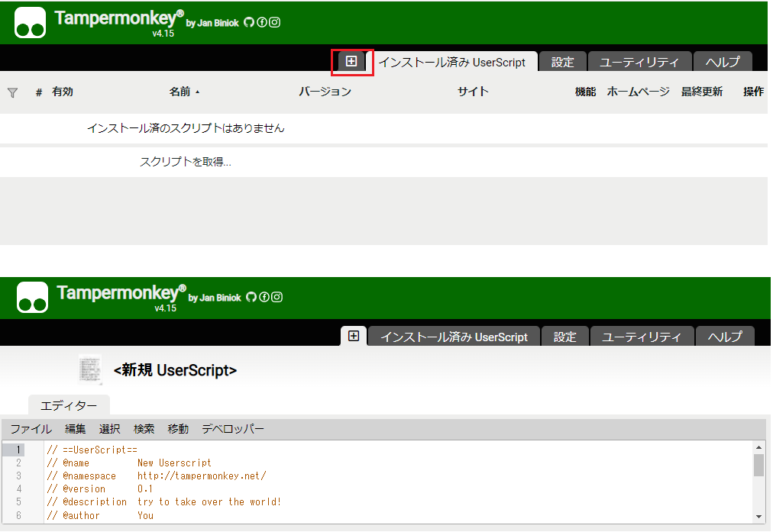Click line number 1 in the editor gutter
This screenshot has height=532, width=773.
18,450
